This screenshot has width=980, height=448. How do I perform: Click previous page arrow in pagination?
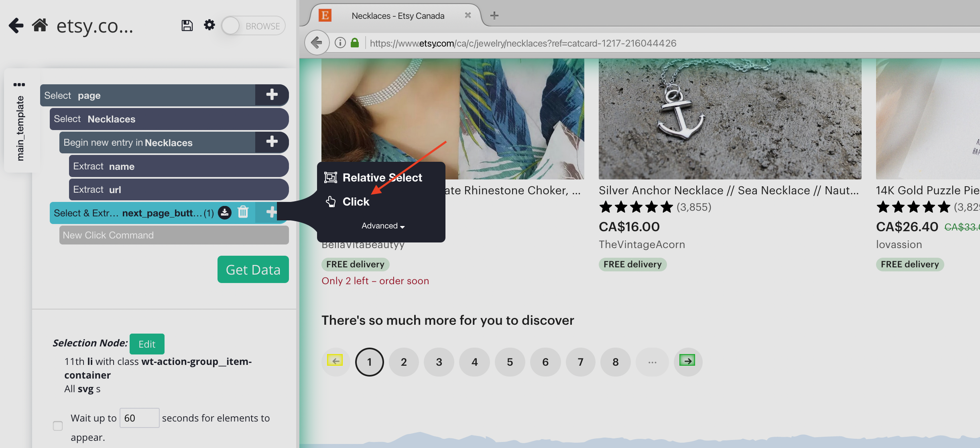335,361
